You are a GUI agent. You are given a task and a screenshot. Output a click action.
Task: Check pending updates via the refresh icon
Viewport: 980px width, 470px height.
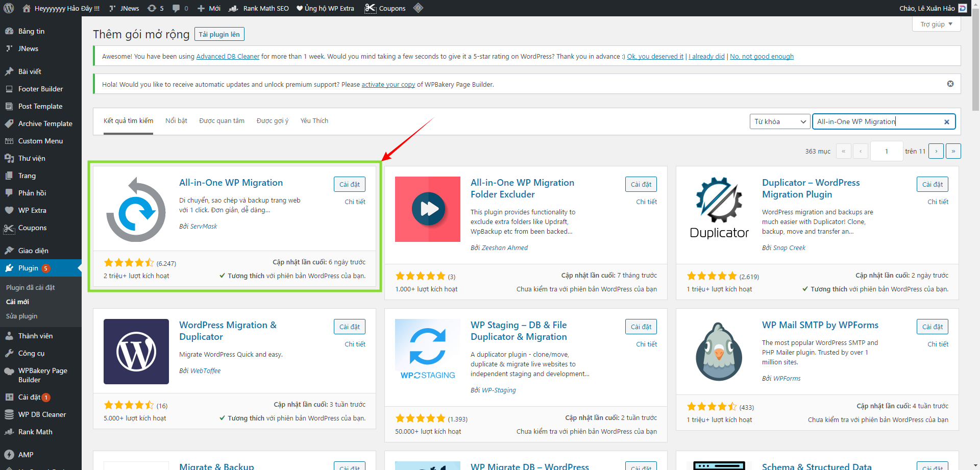coord(152,8)
